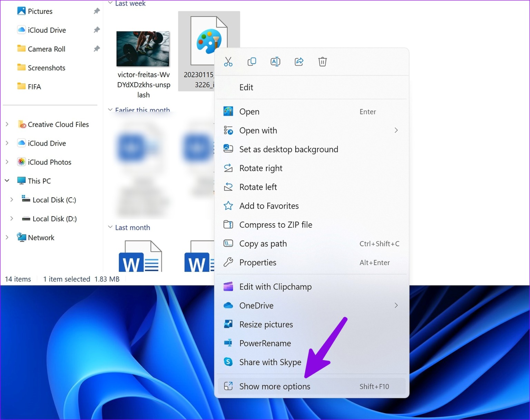Click Resize pictures option
530x420 pixels.
pos(266,324)
